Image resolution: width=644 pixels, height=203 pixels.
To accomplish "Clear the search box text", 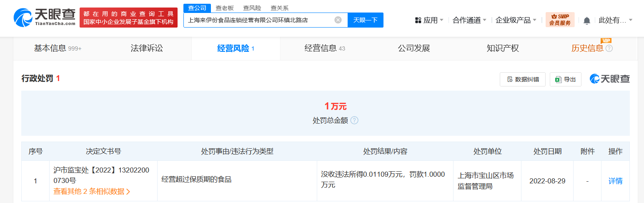I will (338, 20).
